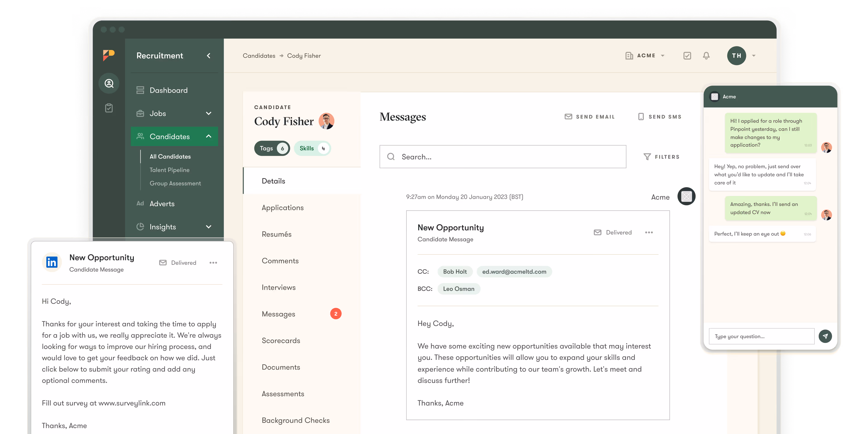
Task: Click the TH user avatar
Action: pyautogui.click(x=736, y=56)
